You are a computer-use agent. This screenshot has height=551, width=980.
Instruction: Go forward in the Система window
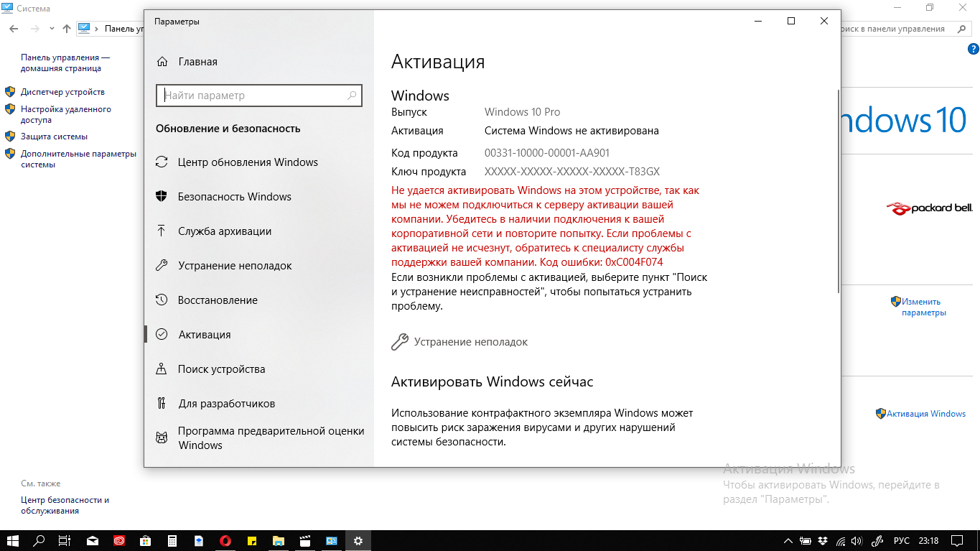pos(33,29)
